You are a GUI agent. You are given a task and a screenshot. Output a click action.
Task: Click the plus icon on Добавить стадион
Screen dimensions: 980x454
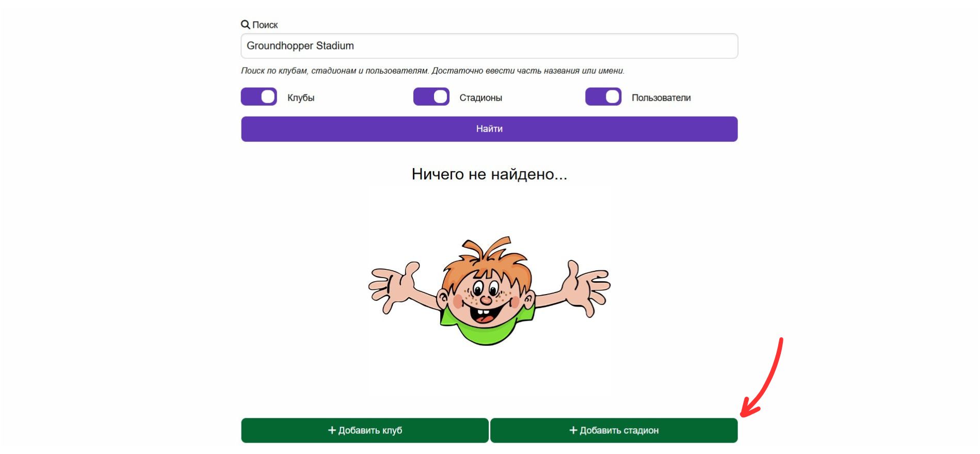(573, 430)
